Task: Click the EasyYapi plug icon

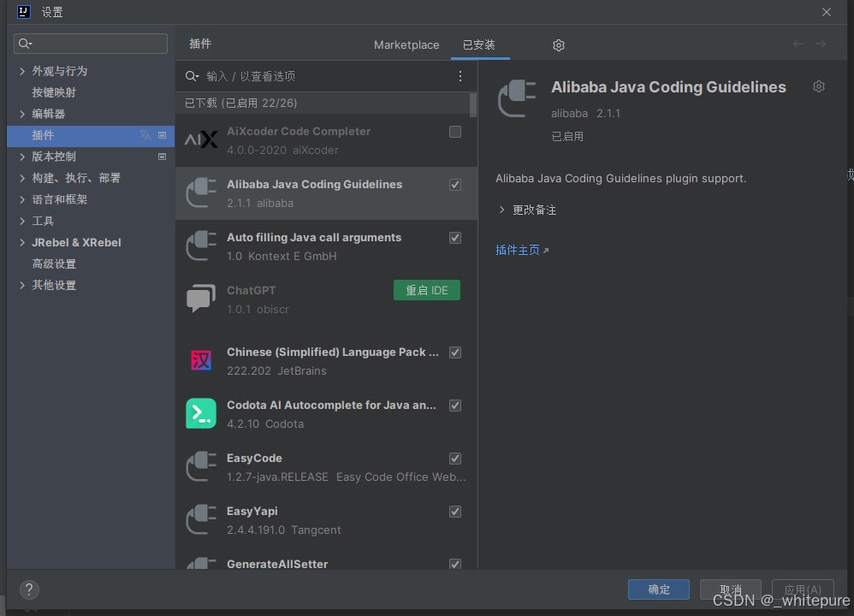Action: pyautogui.click(x=201, y=519)
